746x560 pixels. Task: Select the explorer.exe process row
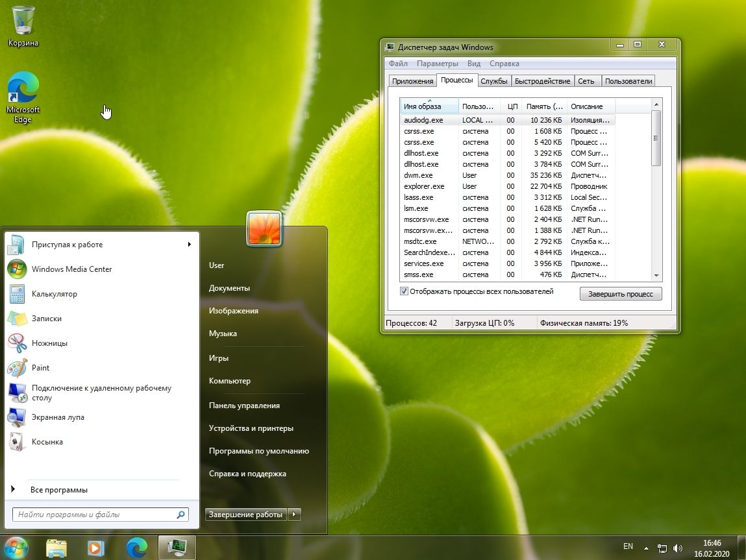click(x=424, y=186)
